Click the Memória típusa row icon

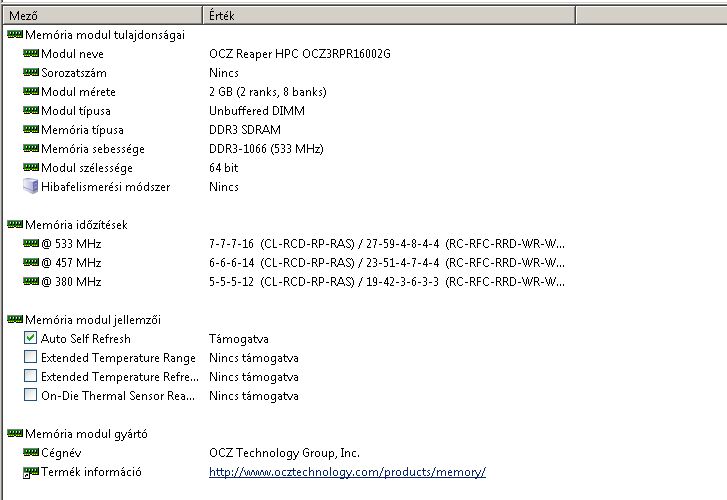[x=31, y=129]
